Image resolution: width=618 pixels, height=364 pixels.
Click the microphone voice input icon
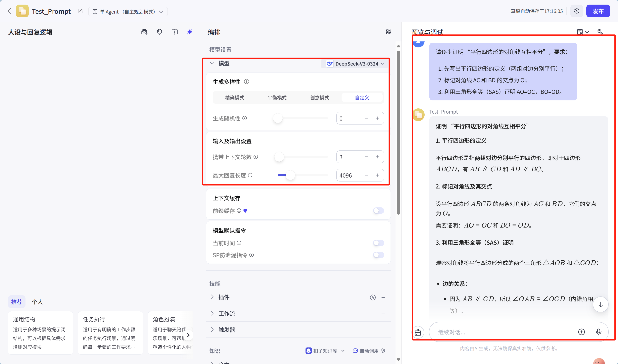coord(598,332)
